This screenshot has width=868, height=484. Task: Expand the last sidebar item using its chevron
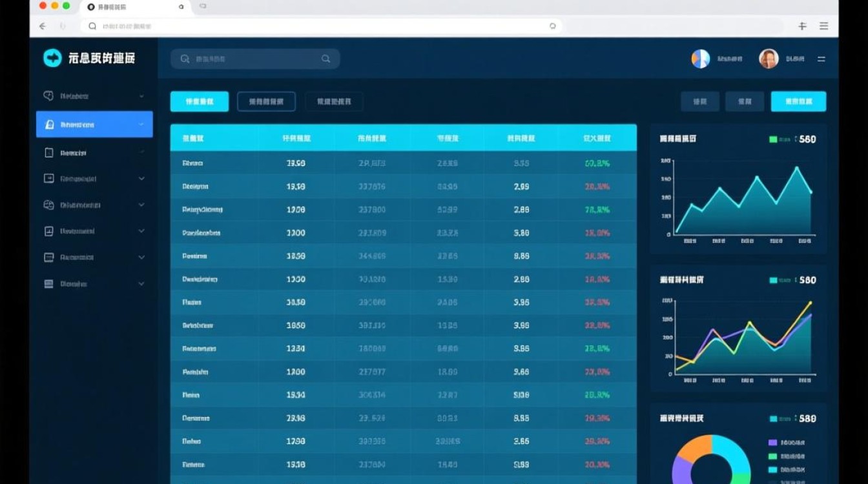[x=141, y=283]
